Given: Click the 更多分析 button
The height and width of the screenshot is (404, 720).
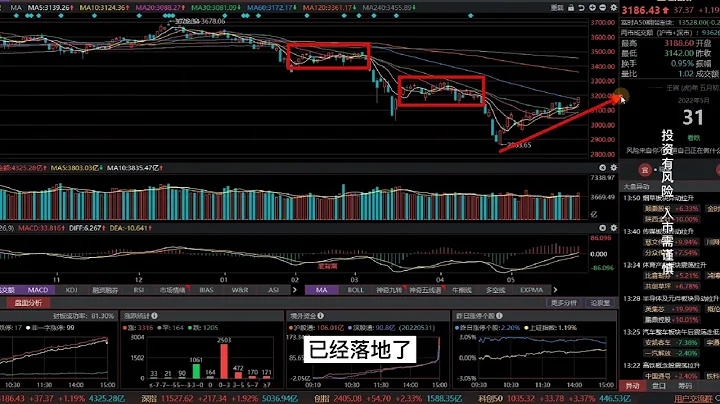Looking at the screenshot, I should 563,303.
